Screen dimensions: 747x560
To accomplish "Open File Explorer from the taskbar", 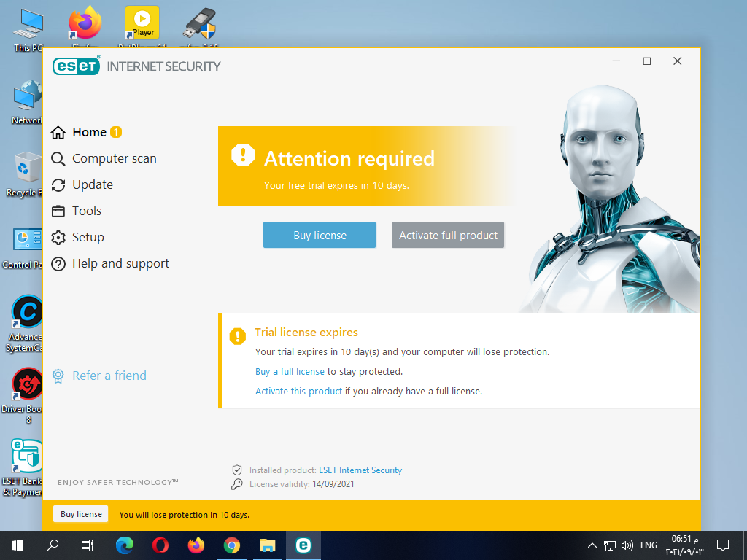I will coord(267,545).
